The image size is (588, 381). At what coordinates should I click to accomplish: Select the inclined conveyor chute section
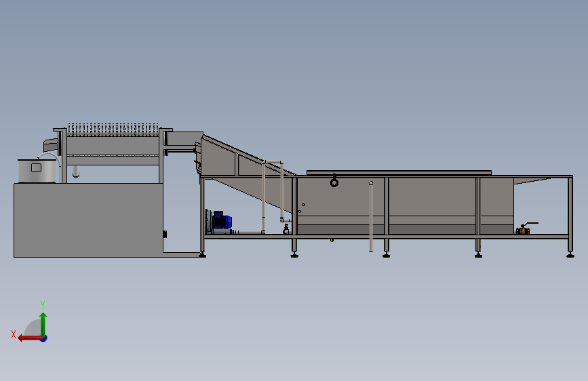pos(248,171)
